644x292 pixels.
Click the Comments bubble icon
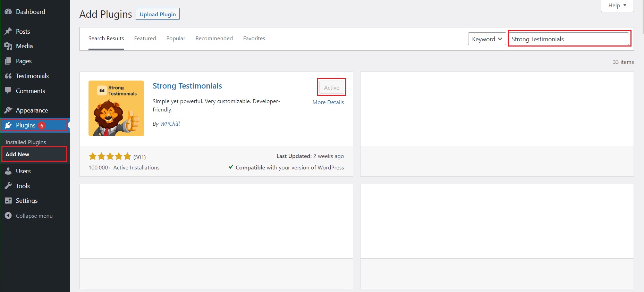(8, 91)
